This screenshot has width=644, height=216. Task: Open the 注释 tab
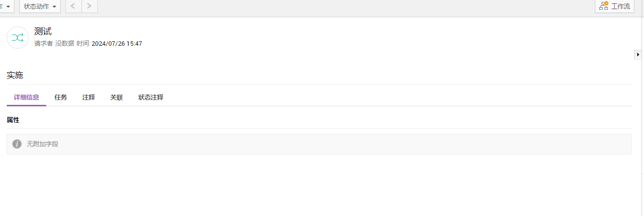point(89,97)
